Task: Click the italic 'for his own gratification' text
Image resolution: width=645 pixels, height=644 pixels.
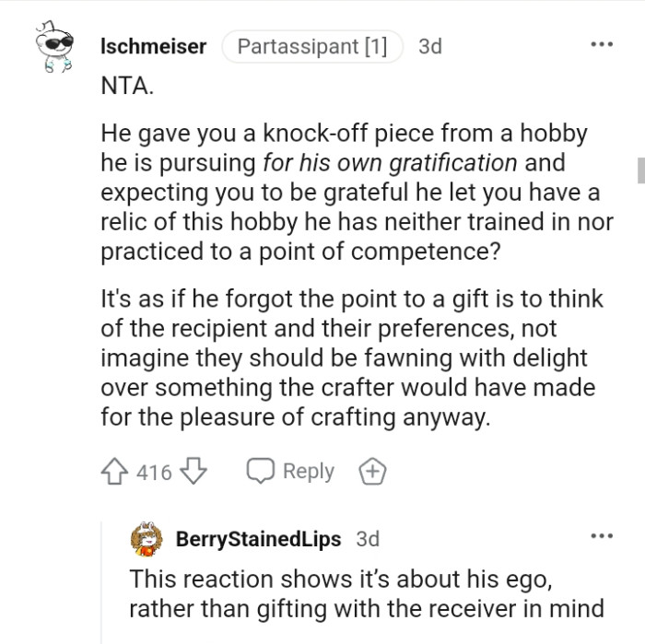Action: point(389,164)
